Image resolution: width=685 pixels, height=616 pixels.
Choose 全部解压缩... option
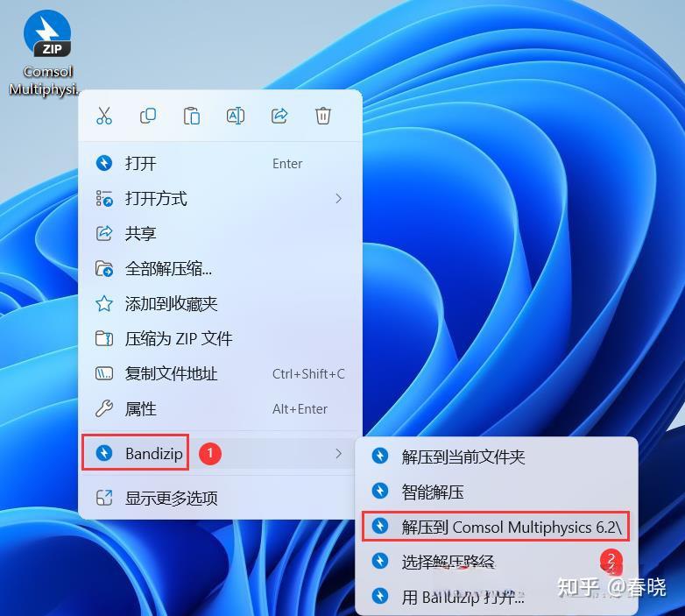[220, 269]
